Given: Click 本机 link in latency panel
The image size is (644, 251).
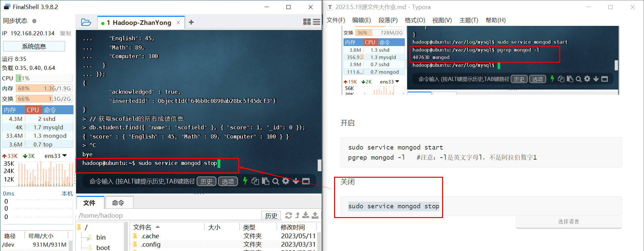Looking at the screenshot, I should click(67, 194).
